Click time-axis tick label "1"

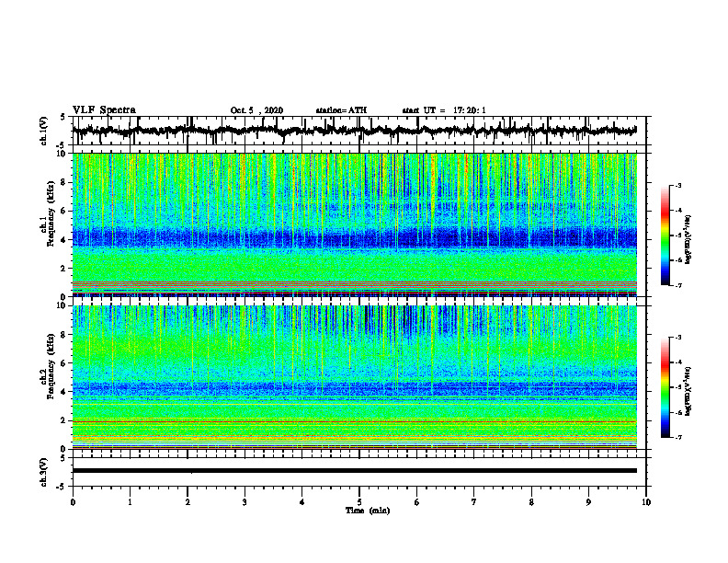pos(130,502)
